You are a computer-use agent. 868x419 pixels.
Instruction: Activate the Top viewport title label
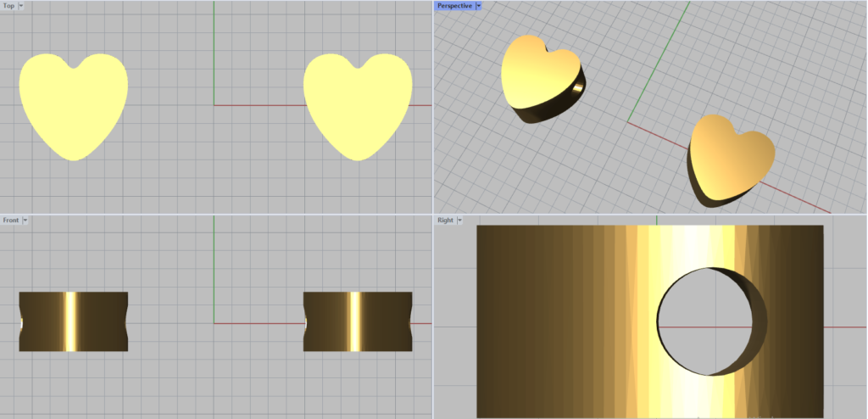click(8, 6)
